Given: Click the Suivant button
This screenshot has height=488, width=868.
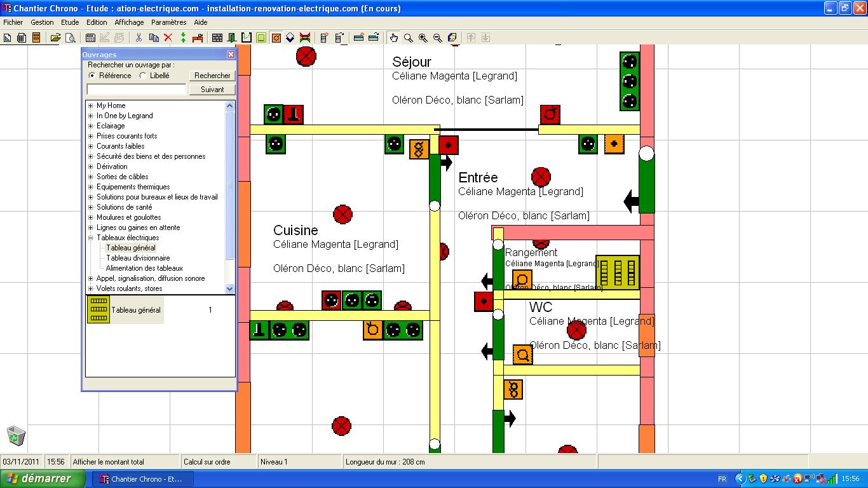Looking at the screenshot, I should [x=212, y=90].
